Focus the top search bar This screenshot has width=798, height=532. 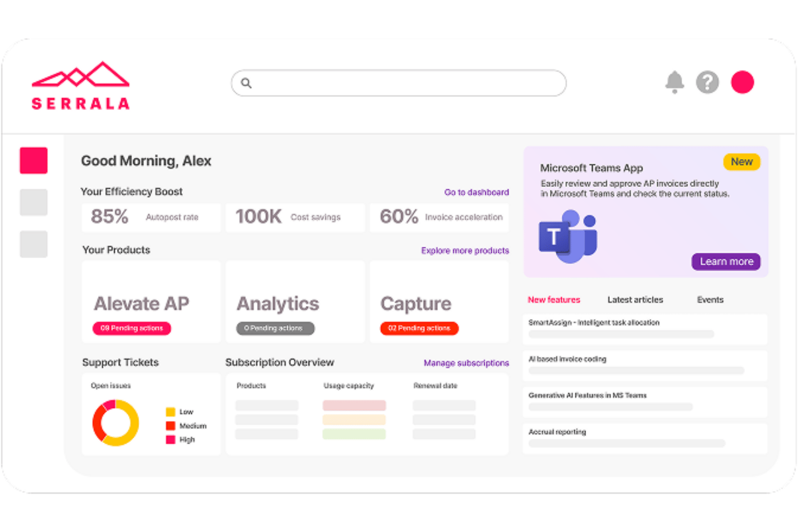(398, 83)
